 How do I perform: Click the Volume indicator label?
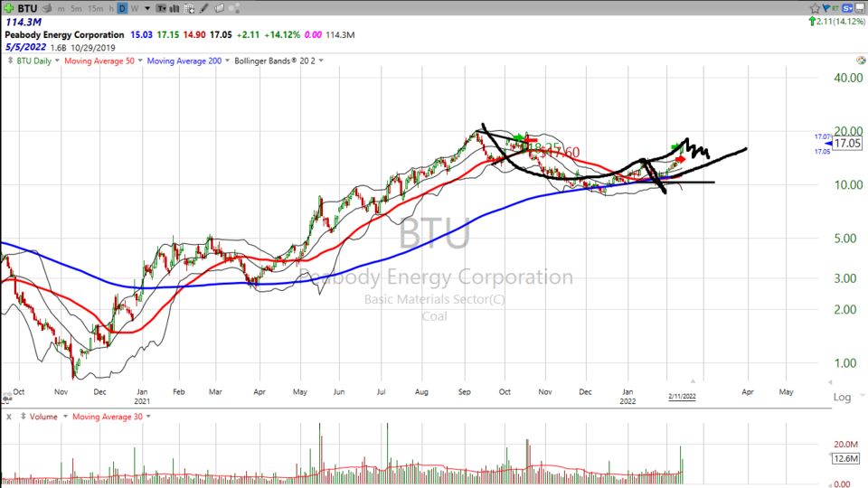coord(43,417)
